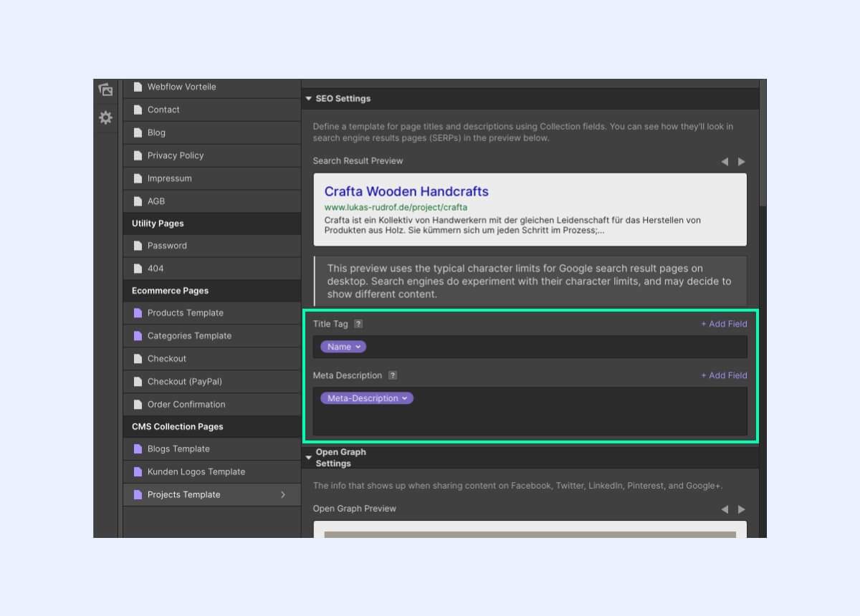This screenshot has height=616, width=860.
Task: Click the page icon next to Password
Action: tap(138, 246)
